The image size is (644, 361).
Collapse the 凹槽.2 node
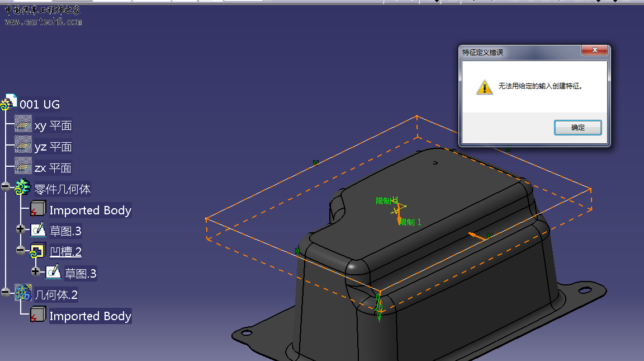[21, 250]
